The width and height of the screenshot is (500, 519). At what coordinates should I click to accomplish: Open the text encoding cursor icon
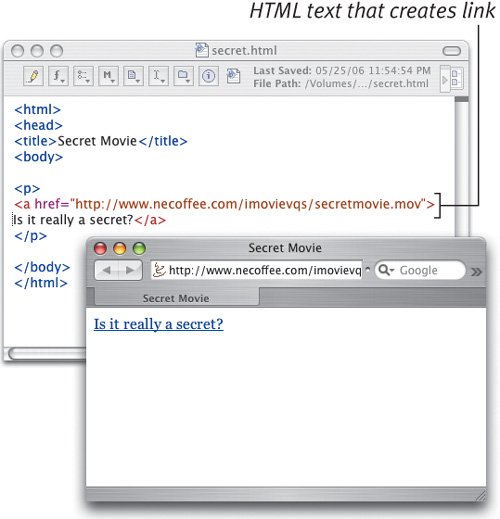point(158,76)
